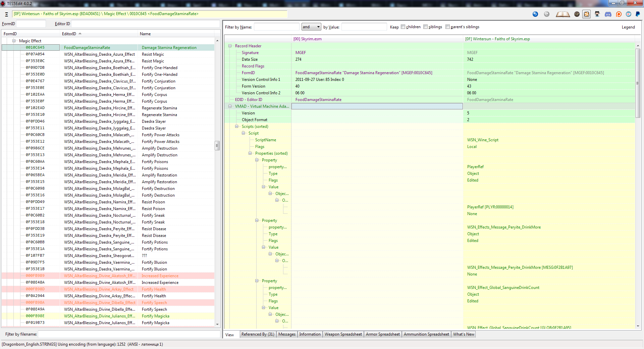
Task: Click the right panel vertical scrollbar thumb
Action: pyautogui.click(x=638, y=83)
